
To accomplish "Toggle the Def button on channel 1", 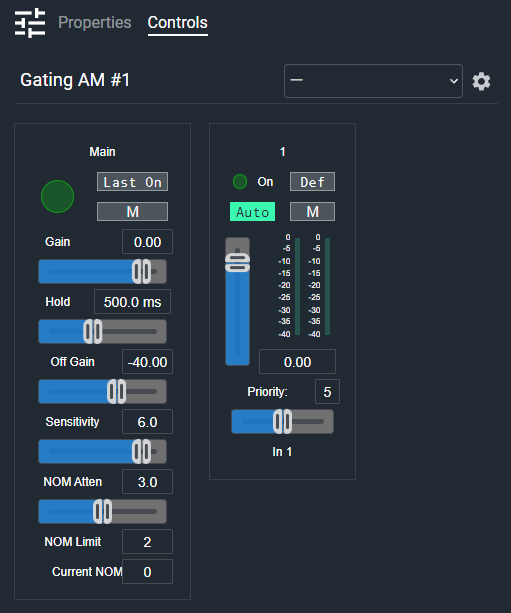I will [x=312, y=182].
